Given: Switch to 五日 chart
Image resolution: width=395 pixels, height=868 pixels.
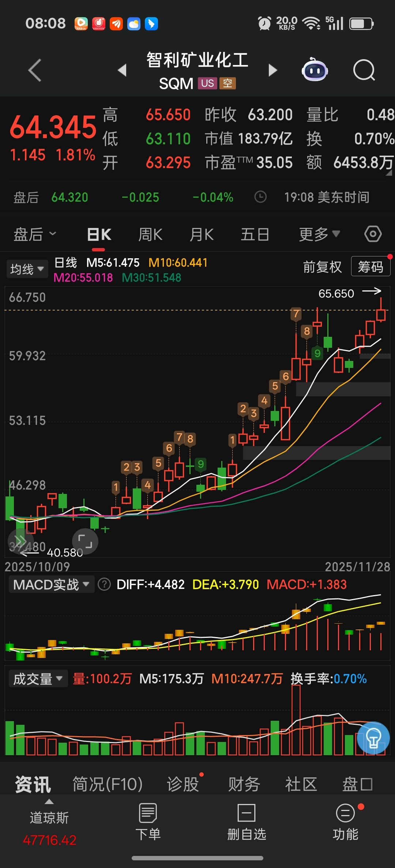Looking at the screenshot, I should (x=255, y=235).
